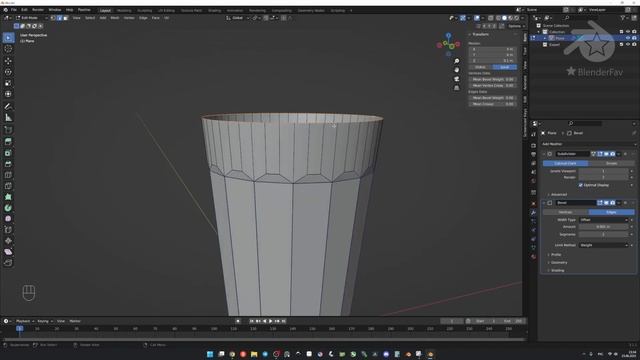The image size is (640, 360).
Task: Switch to UV Editing workspace tab
Action: pyautogui.click(x=166, y=10)
